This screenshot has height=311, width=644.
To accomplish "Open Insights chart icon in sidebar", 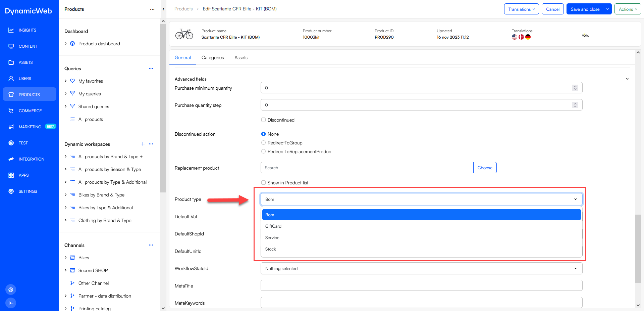I will (11, 30).
